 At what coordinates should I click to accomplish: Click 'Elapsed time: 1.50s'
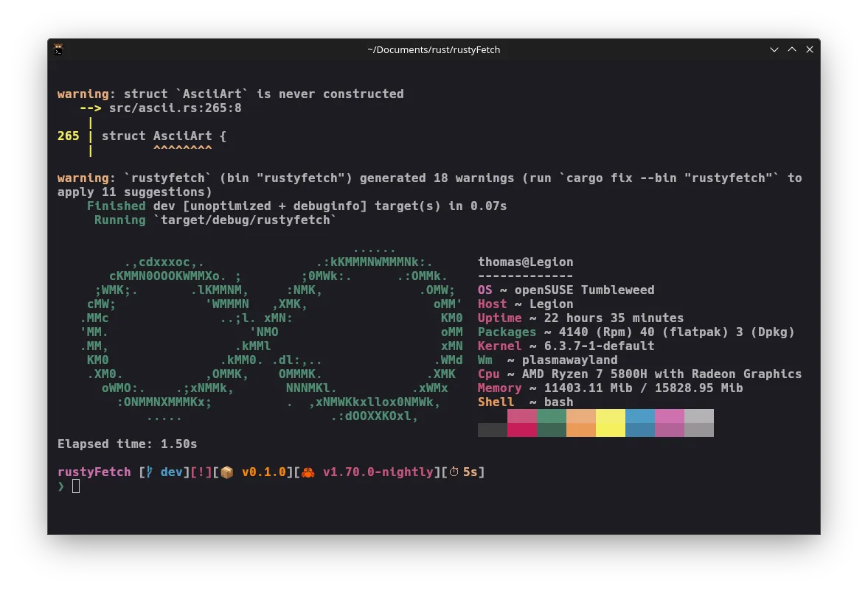[x=127, y=444]
